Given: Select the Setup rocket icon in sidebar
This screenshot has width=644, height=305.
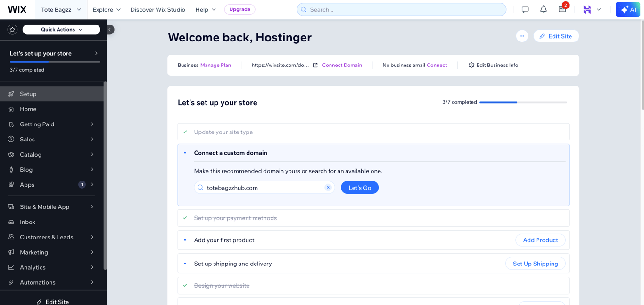Looking at the screenshot, I should click(10, 94).
